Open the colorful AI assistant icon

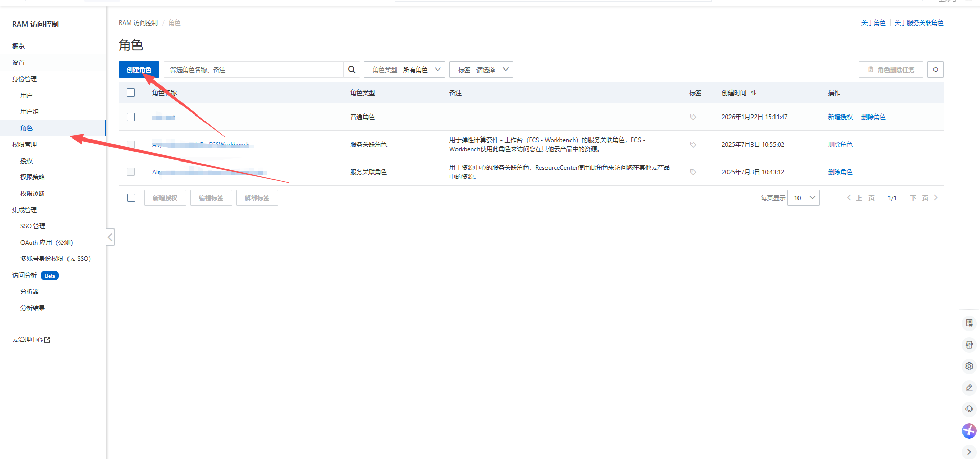pyautogui.click(x=969, y=431)
